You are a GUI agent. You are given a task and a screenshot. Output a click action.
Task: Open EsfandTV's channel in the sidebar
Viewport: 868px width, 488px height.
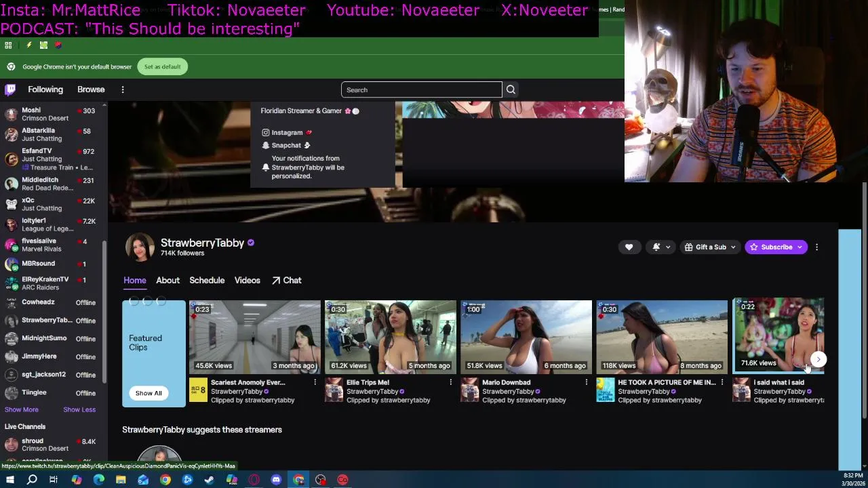(53, 159)
